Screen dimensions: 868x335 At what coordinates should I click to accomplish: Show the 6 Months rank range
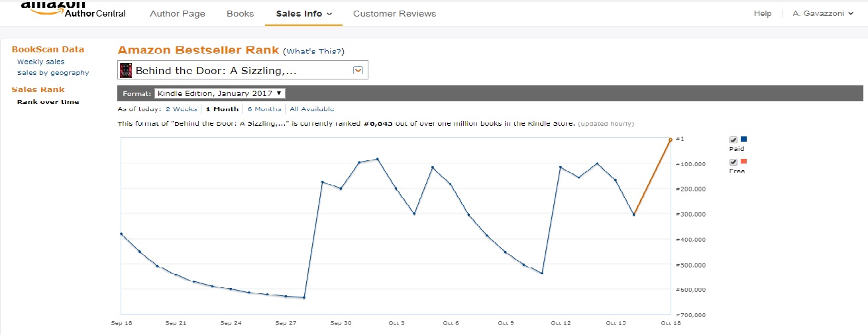click(264, 109)
